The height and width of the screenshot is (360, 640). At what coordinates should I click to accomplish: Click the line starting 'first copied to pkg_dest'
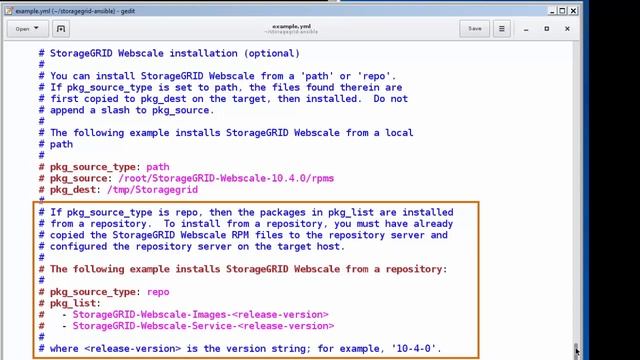click(223, 99)
